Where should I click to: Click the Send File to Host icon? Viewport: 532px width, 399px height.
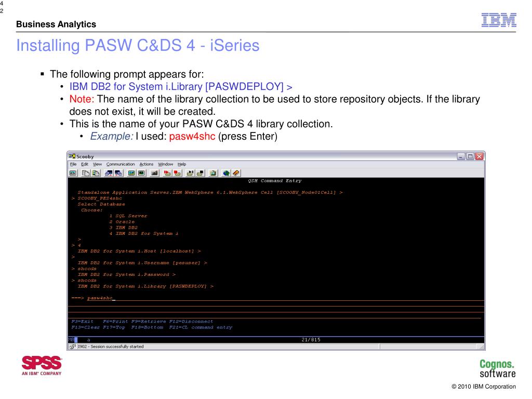click(108, 174)
